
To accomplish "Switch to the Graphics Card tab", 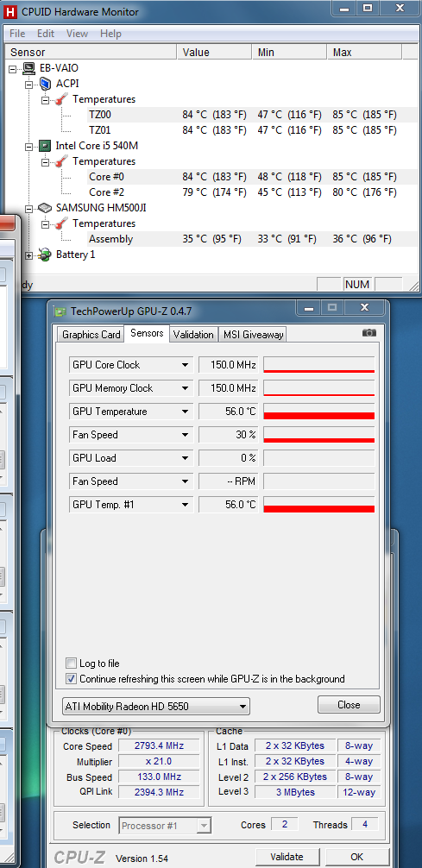I will point(91,335).
